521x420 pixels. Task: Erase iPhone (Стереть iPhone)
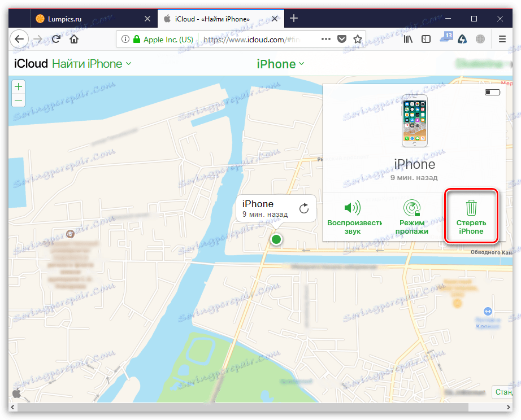[x=471, y=217]
